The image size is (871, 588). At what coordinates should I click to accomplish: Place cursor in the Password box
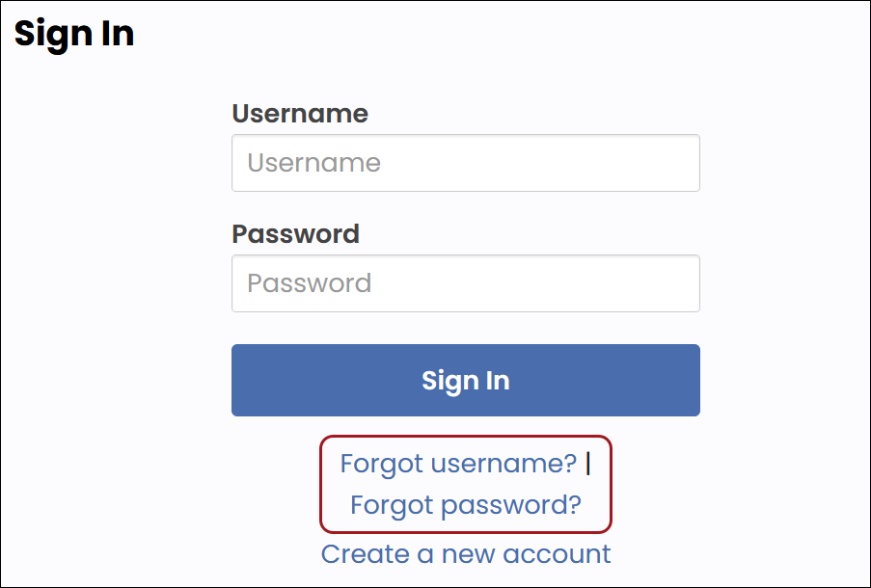pyautogui.click(x=465, y=283)
